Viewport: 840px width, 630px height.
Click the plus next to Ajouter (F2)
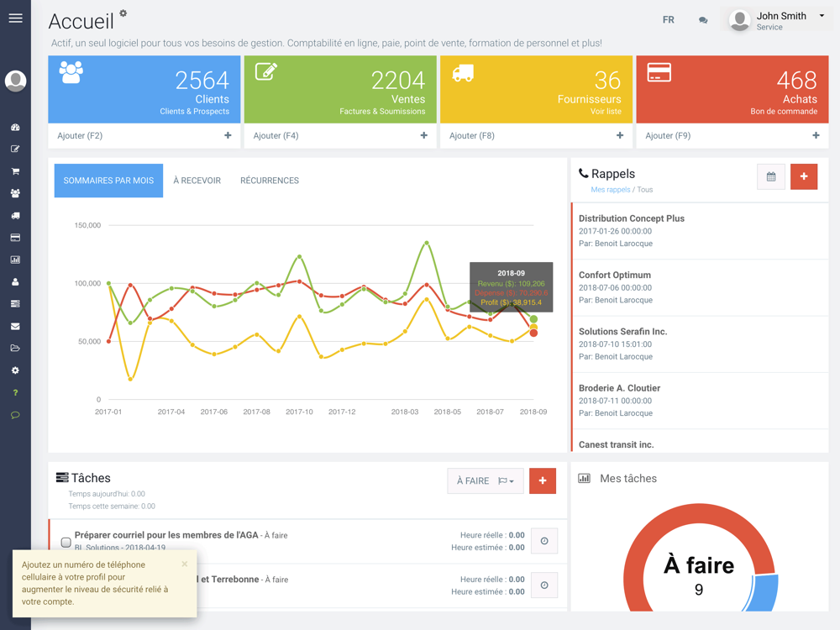click(228, 135)
